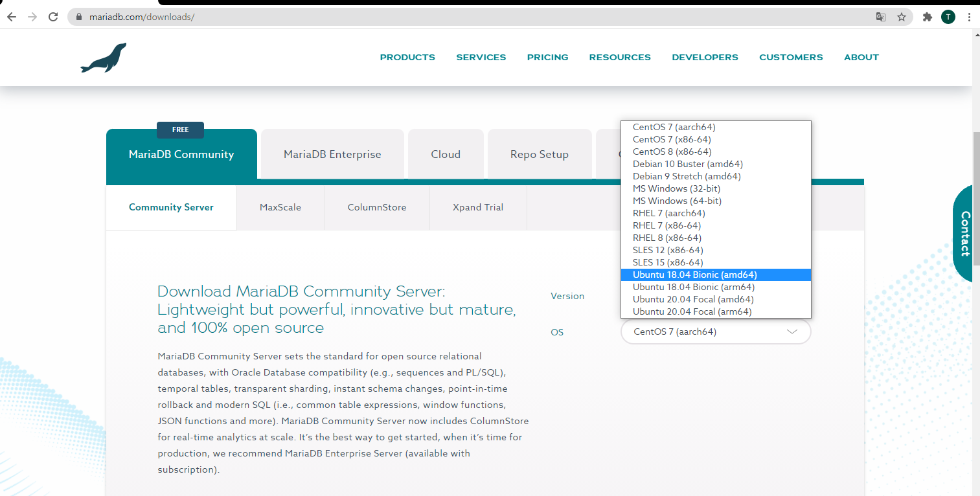The height and width of the screenshot is (496, 980).
Task: Choose CentOS 8 (x86-64) option
Action: pos(716,152)
